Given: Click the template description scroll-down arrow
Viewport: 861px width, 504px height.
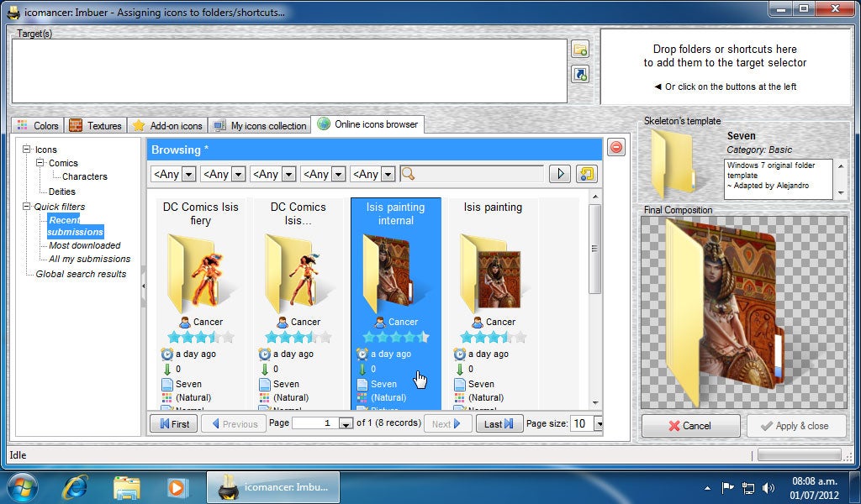Looking at the screenshot, I should 841,193.
